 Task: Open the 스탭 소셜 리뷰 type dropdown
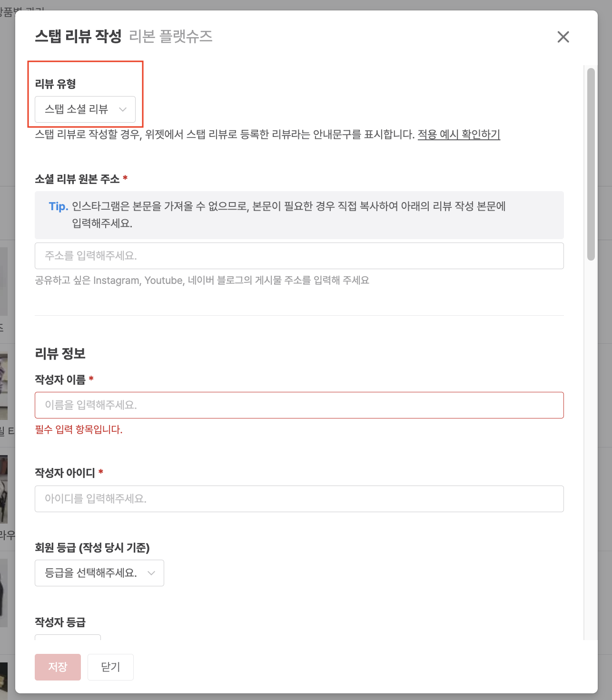85,109
